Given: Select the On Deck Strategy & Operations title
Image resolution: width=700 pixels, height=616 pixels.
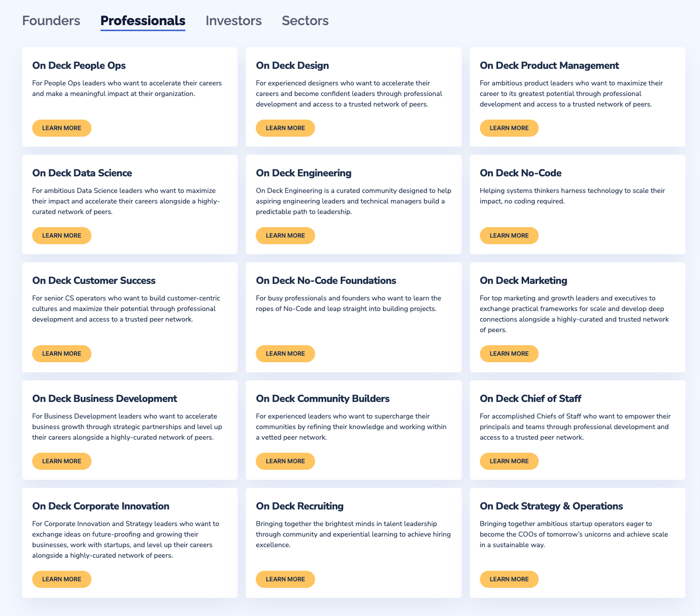Looking at the screenshot, I should [551, 506].
